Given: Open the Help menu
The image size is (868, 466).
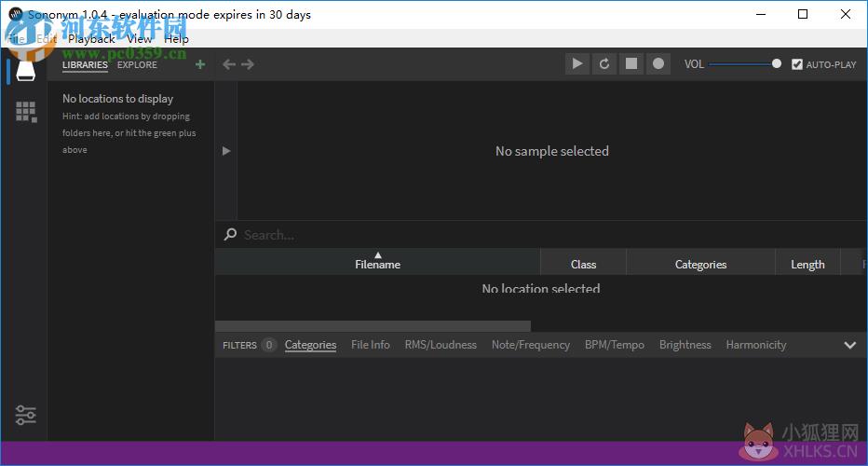Looking at the screenshot, I should (x=177, y=39).
